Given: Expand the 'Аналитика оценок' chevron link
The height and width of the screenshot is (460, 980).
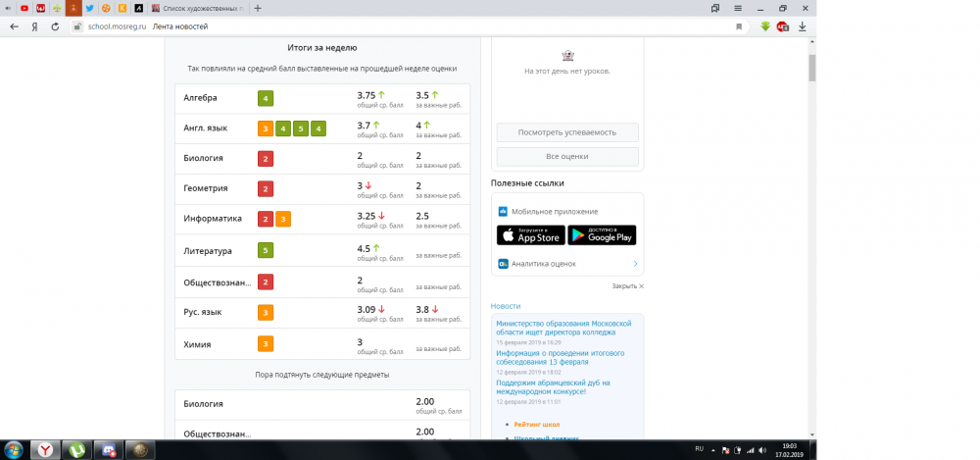Looking at the screenshot, I should [635, 264].
